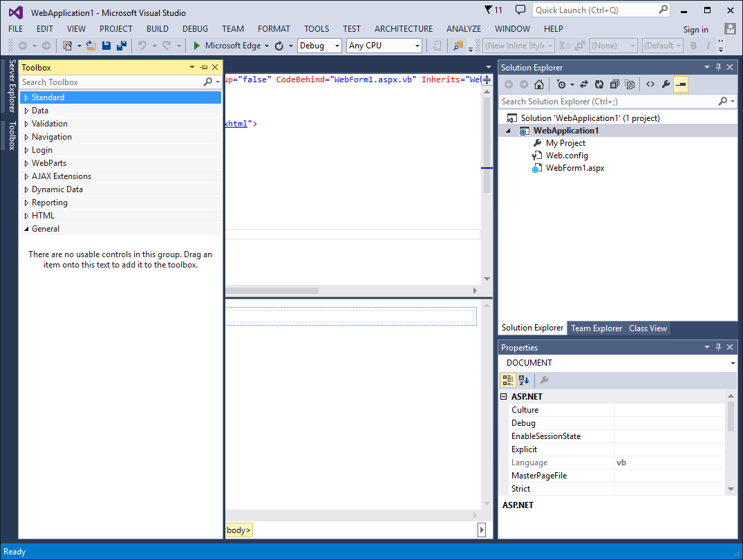Click the Ready status bar text

point(15,552)
